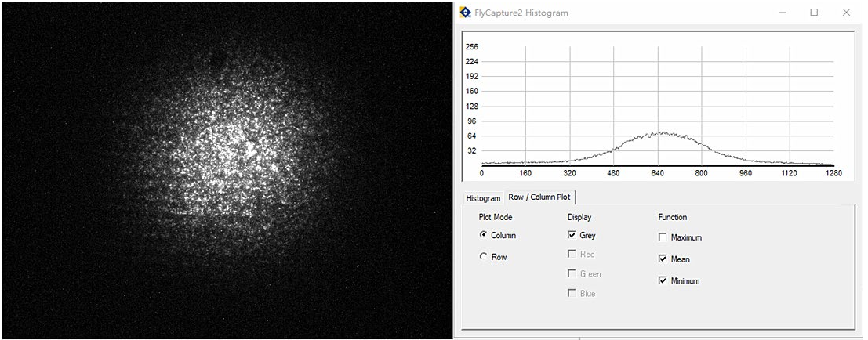
Task: Click the Plot Mode group label
Action: [x=495, y=217]
